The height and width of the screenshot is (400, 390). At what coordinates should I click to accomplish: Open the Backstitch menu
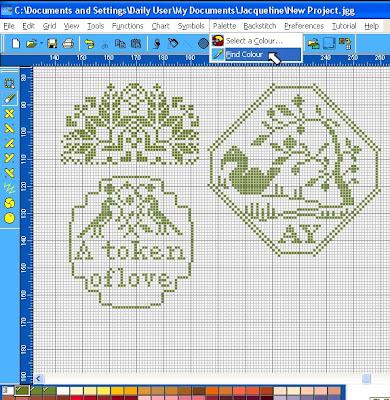260,26
